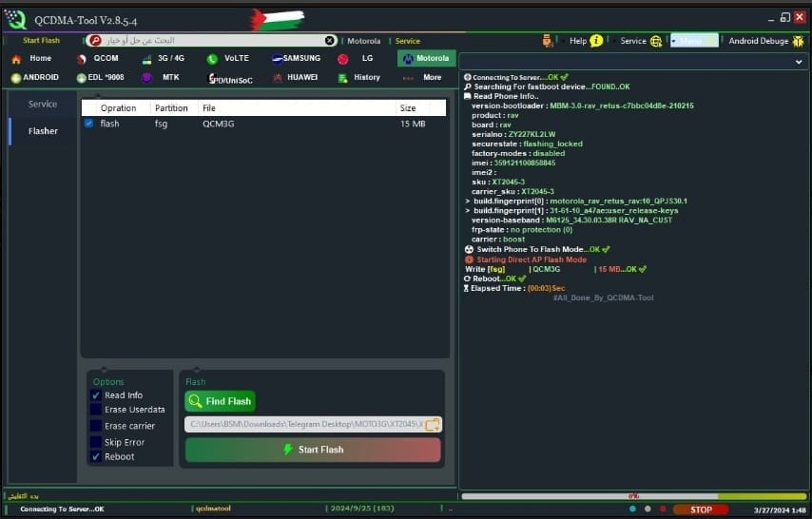Screen dimensions: 812x519
Task: Click the red search icon in search bar
Action: pos(96,41)
